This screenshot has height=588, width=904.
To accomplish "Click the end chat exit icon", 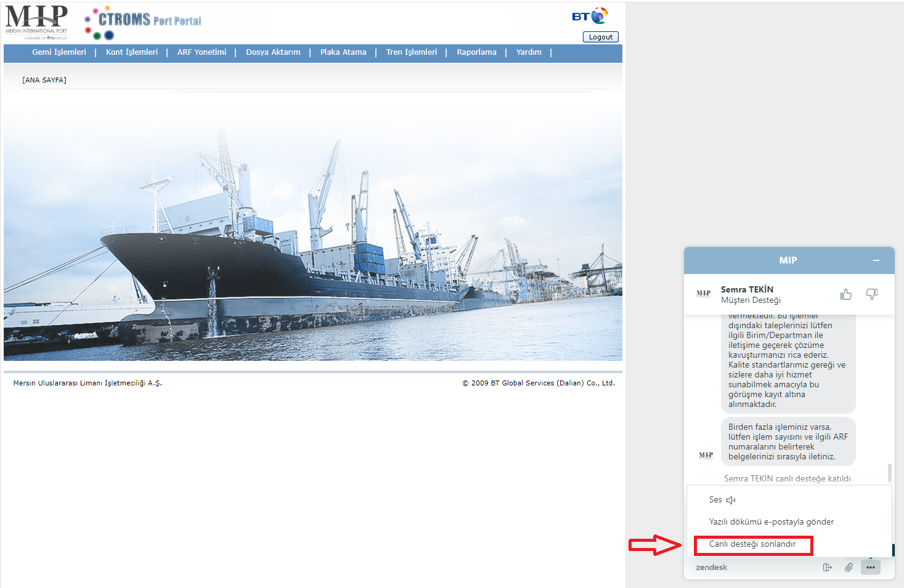I will [827, 567].
